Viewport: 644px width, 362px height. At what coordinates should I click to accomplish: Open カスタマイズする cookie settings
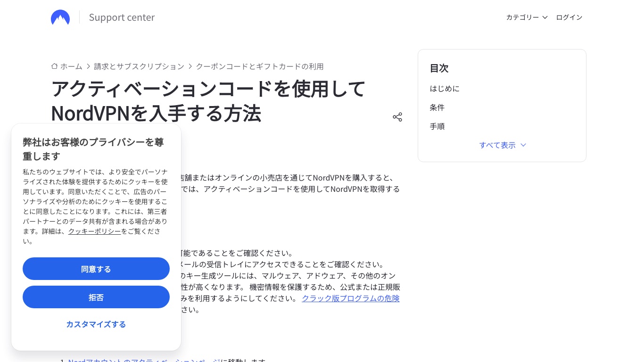click(96, 324)
